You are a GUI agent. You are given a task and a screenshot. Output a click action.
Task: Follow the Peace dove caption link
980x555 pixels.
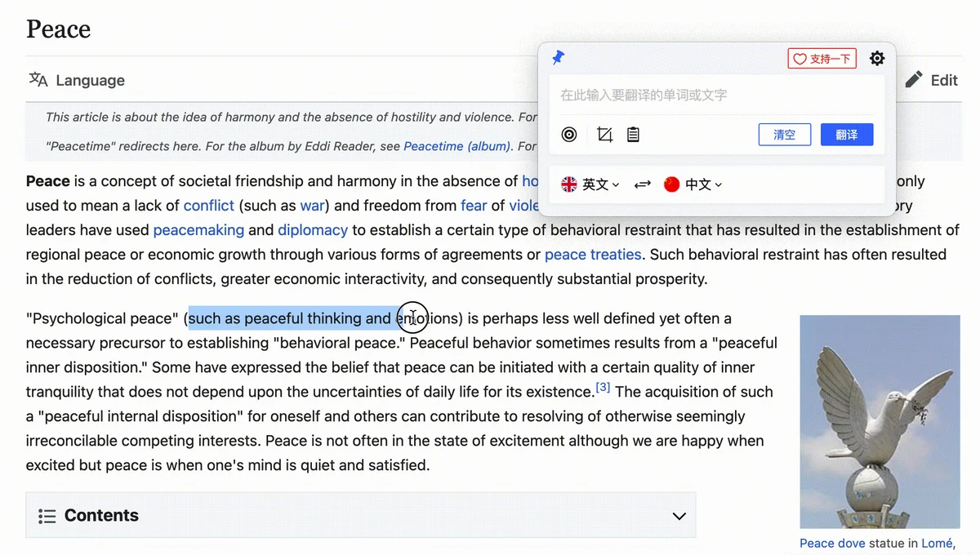[x=832, y=544]
